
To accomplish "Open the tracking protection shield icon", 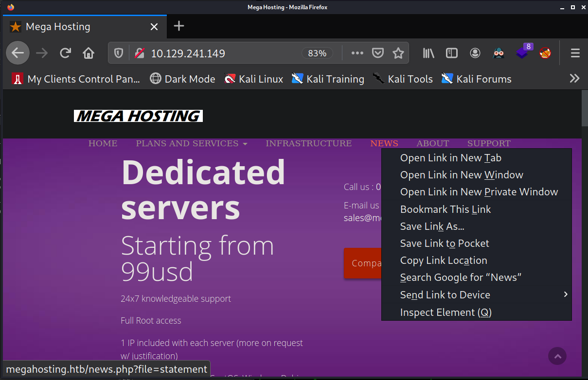I will 119,53.
